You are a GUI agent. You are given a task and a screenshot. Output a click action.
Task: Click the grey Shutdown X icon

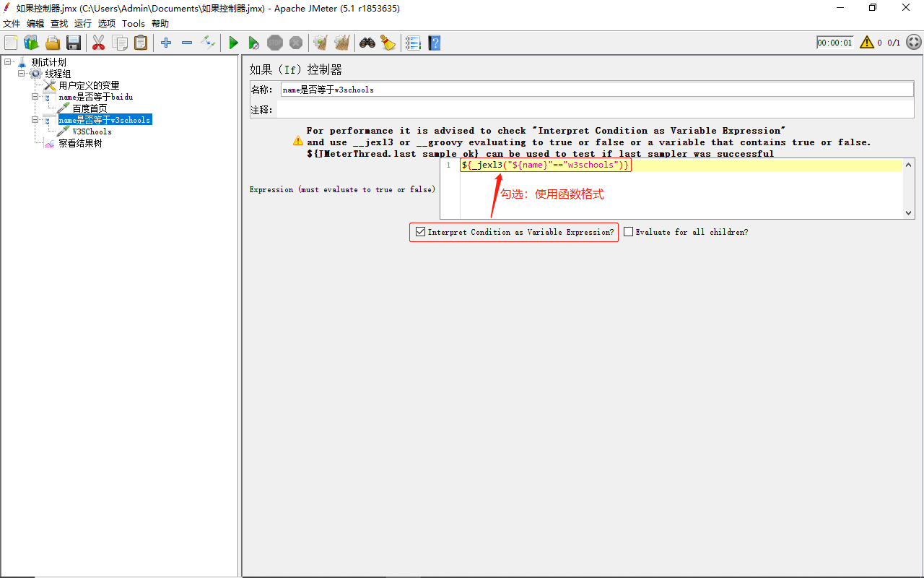tap(296, 43)
